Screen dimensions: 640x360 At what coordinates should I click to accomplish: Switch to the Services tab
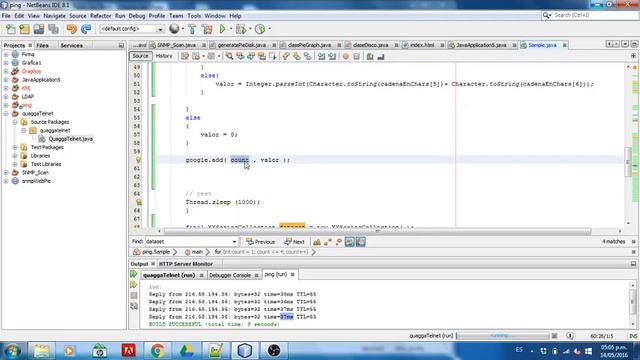(71, 45)
